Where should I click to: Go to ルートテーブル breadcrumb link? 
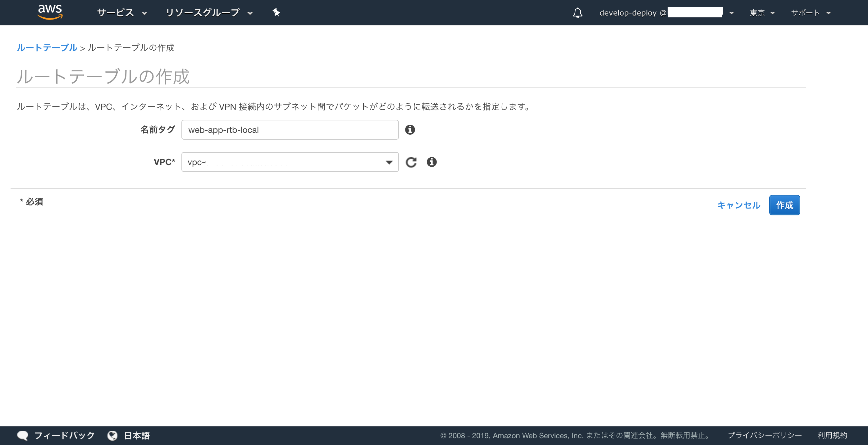(x=47, y=48)
